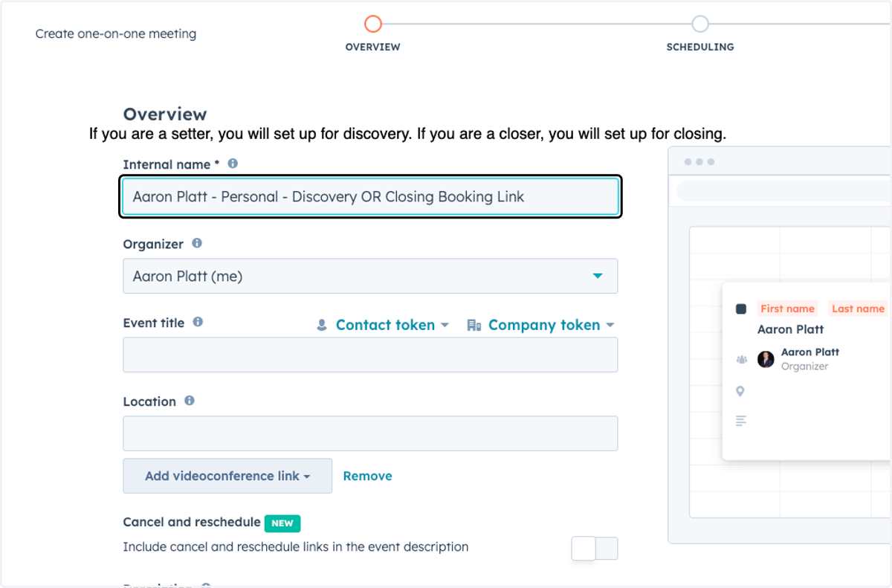Click the dark square event color icon

[x=741, y=308]
